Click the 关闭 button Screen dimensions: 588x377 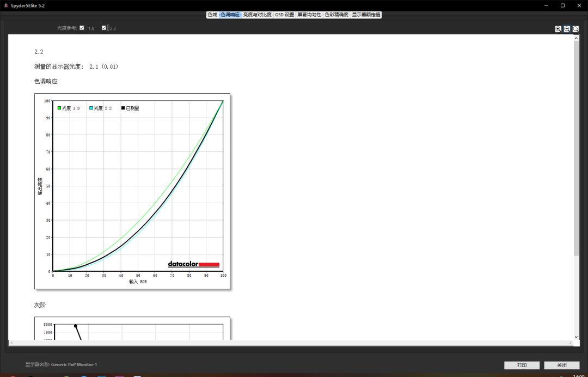[562, 365]
